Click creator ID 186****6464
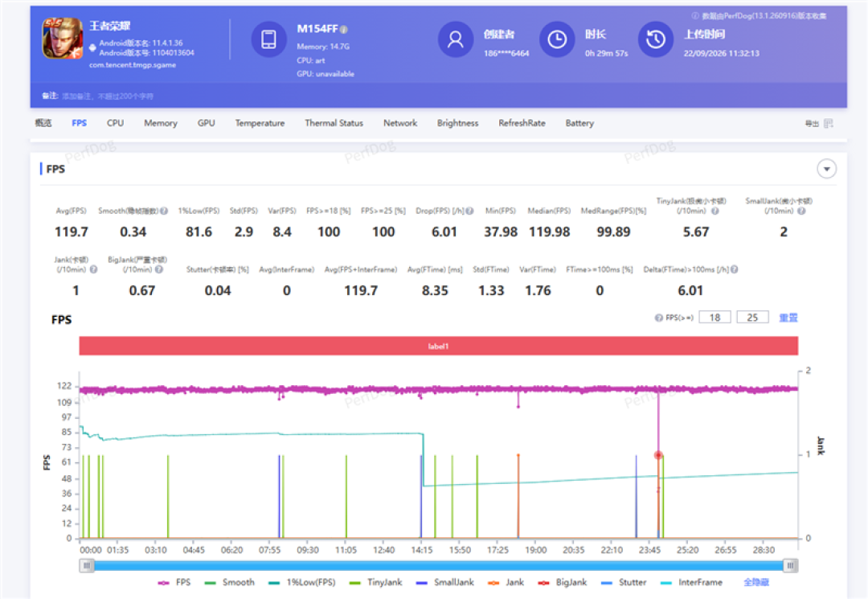 (x=506, y=54)
